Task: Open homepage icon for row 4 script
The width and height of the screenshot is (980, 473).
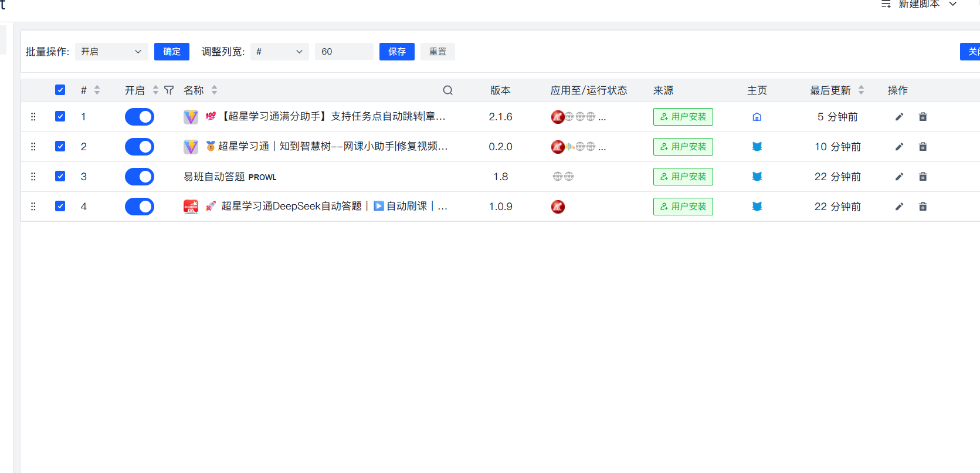Action: pos(757,207)
